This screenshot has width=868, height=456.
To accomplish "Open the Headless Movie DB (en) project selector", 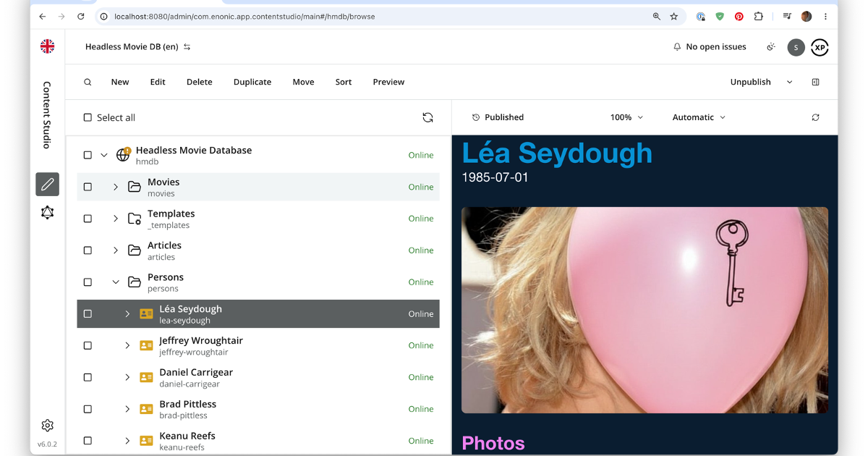I will [137, 47].
